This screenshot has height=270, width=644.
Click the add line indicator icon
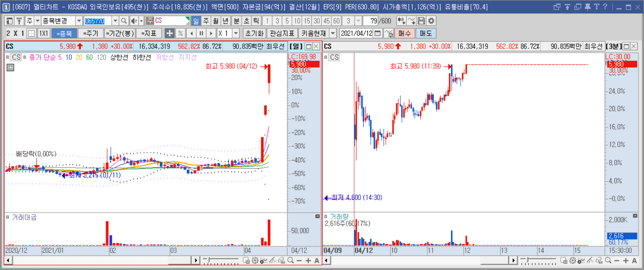(411, 21)
